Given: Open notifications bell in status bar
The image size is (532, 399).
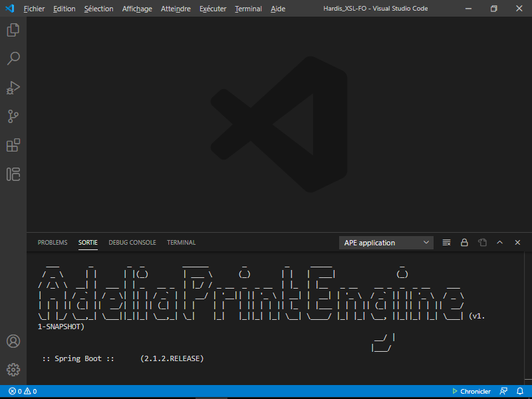Looking at the screenshot, I should point(520,391).
